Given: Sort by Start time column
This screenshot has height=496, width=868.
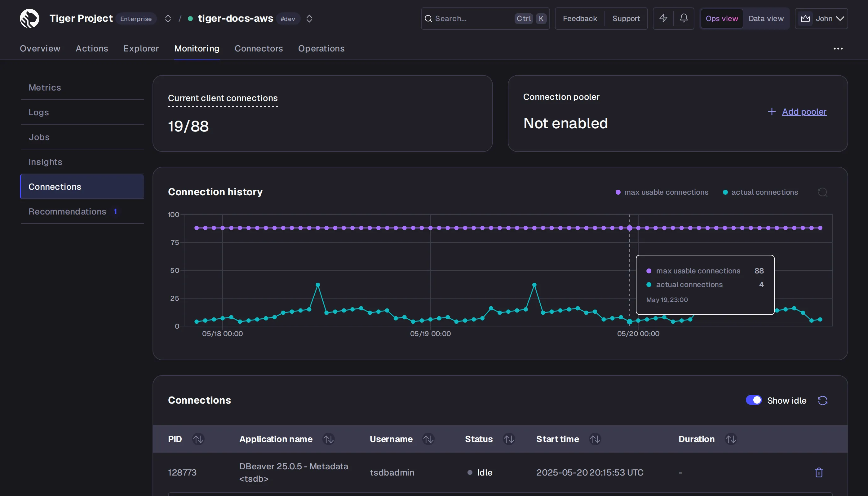Looking at the screenshot, I should (x=595, y=439).
